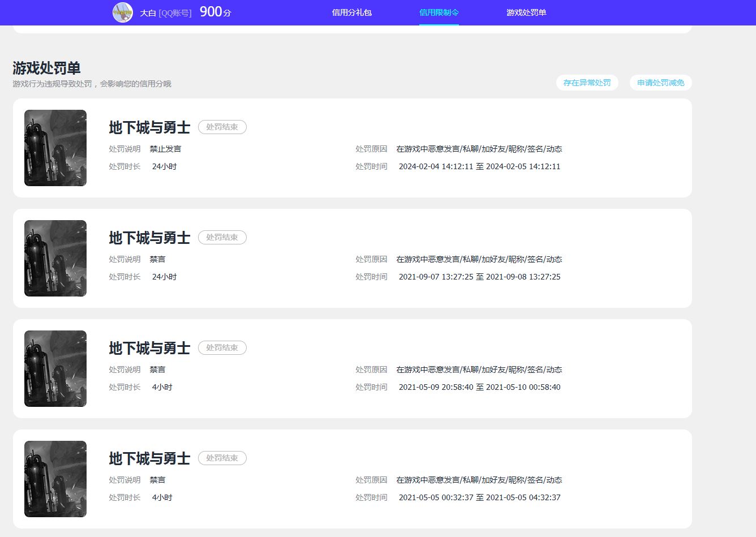Click 地下城与勇士 title in the 2021-09-07 record

click(149, 238)
